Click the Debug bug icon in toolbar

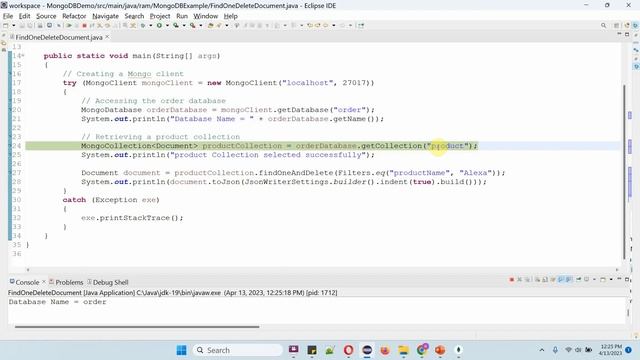143,25
